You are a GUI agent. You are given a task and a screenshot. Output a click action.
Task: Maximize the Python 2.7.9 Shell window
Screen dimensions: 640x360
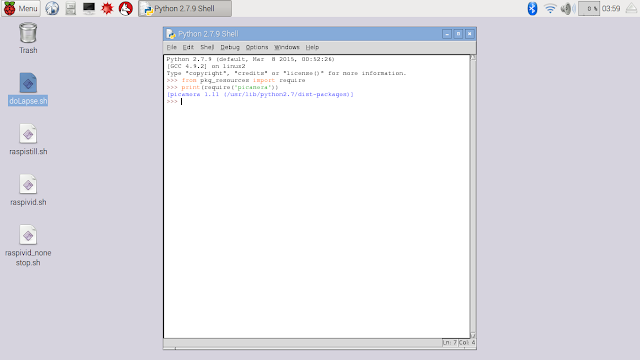pyautogui.click(x=458, y=34)
